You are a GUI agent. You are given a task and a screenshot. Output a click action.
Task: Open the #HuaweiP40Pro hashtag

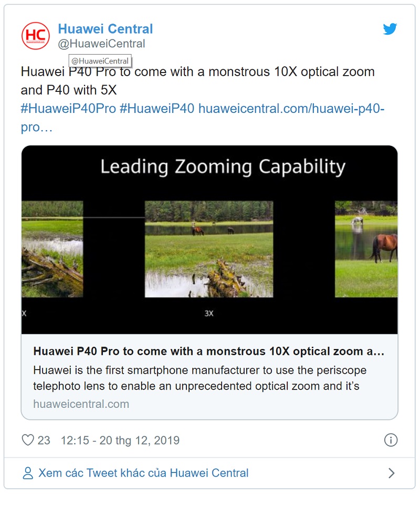68,109
